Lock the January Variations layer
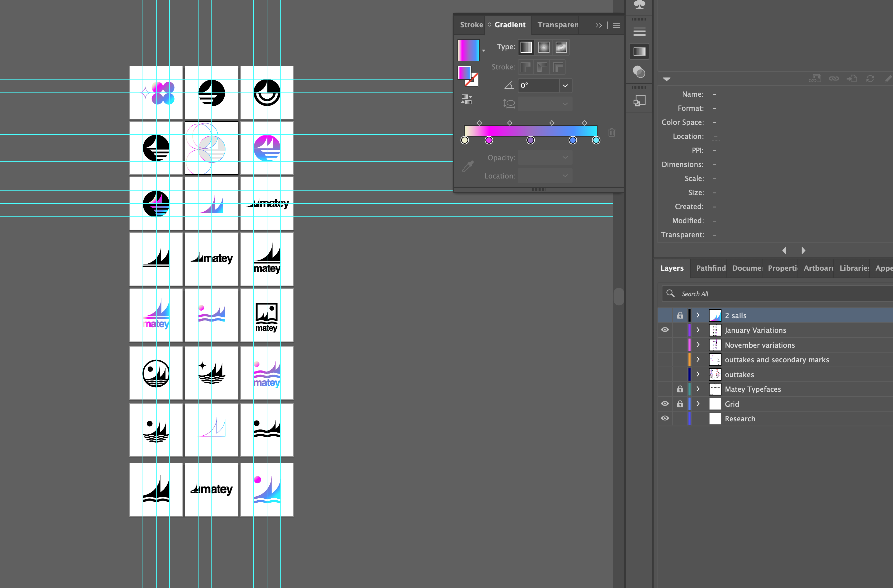The width and height of the screenshot is (893, 588). (x=680, y=330)
